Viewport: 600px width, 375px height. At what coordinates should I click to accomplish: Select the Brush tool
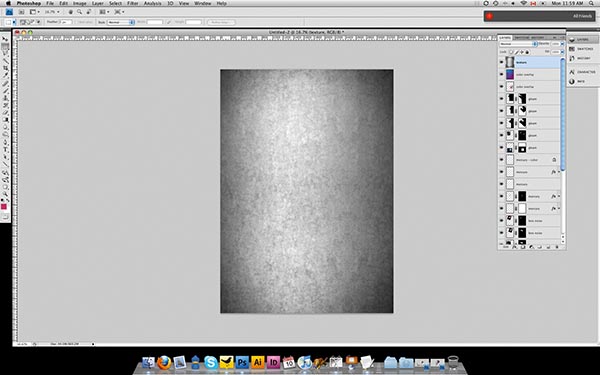pyautogui.click(x=5, y=91)
